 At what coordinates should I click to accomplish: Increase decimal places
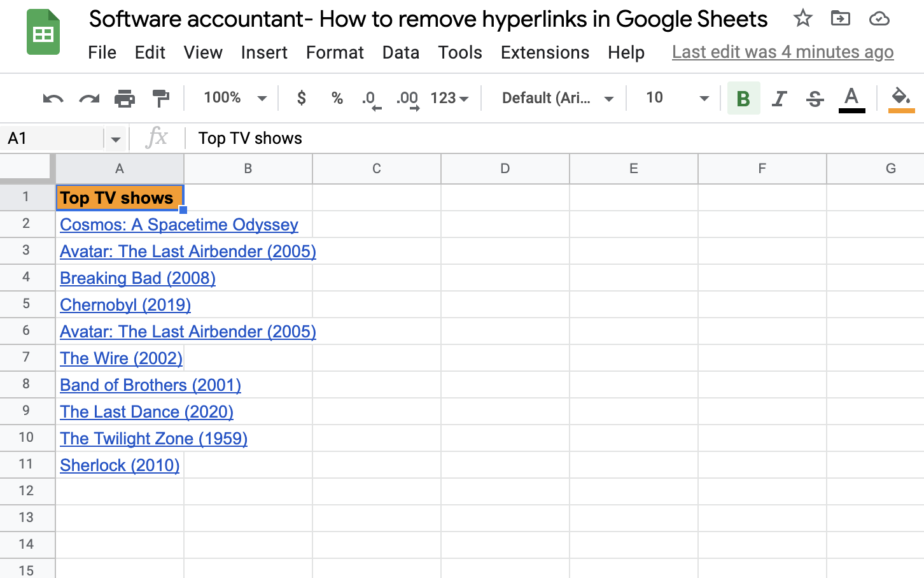click(x=408, y=99)
